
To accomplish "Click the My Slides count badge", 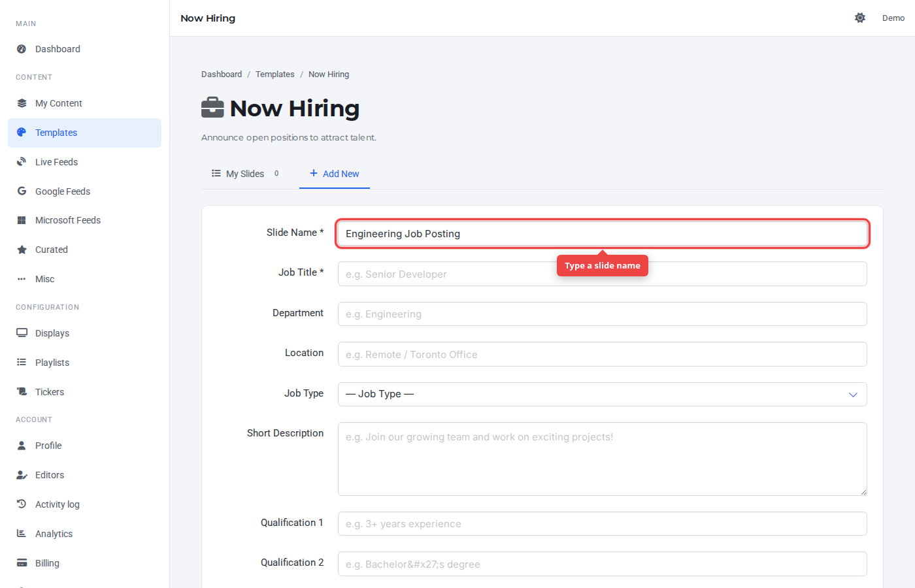I will (276, 174).
